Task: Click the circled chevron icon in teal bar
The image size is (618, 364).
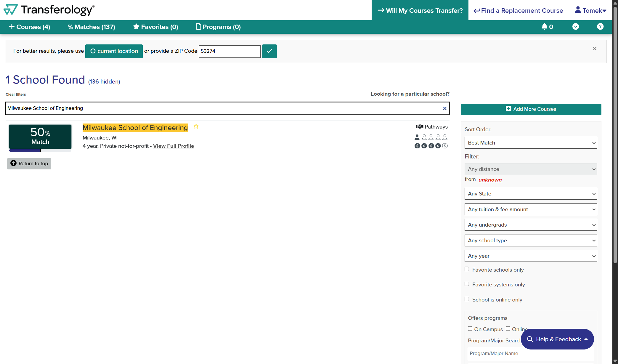Action: (x=576, y=27)
